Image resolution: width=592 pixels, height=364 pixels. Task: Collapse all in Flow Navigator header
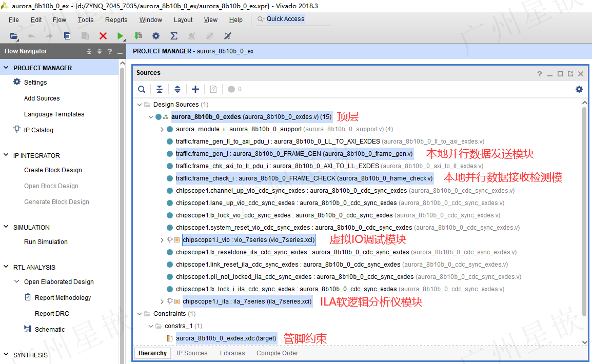click(89, 51)
